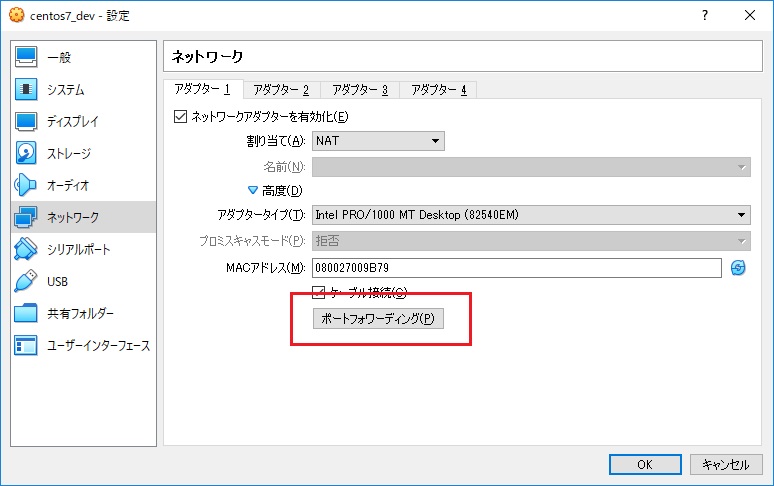Click the help question mark button
774x486 pixels.
[705, 15]
